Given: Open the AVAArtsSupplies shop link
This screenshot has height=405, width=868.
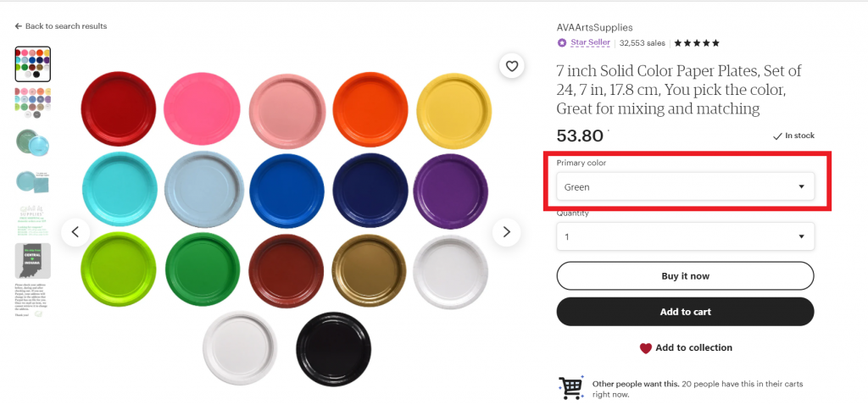Looking at the screenshot, I should pyautogui.click(x=594, y=27).
